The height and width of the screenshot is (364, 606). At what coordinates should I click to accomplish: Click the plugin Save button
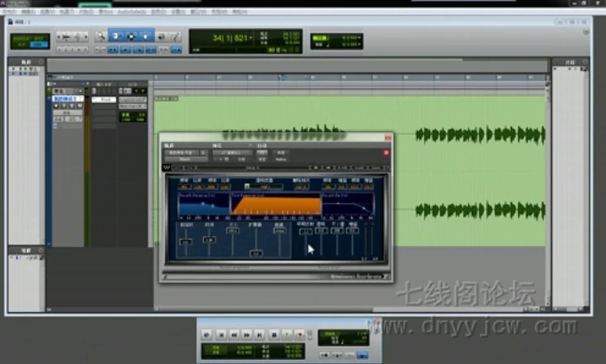tap(376, 168)
